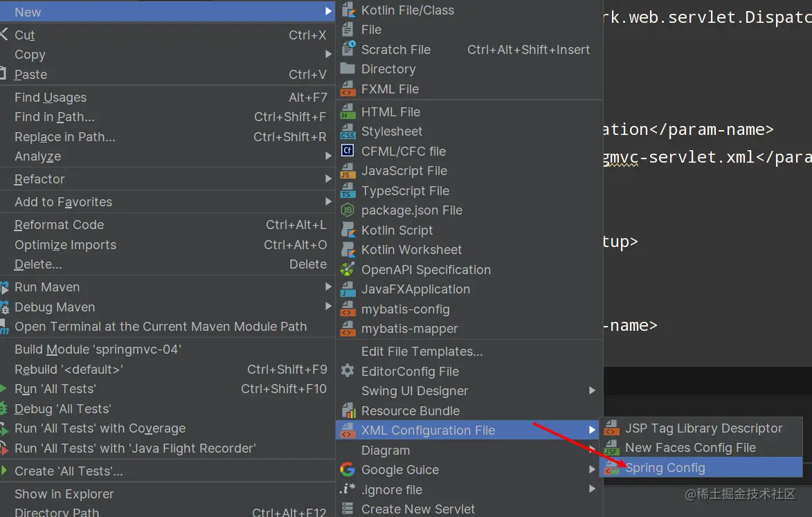The image size is (812, 517).
Task: Expand the Copy submenu arrow
Action: pyautogui.click(x=328, y=55)
